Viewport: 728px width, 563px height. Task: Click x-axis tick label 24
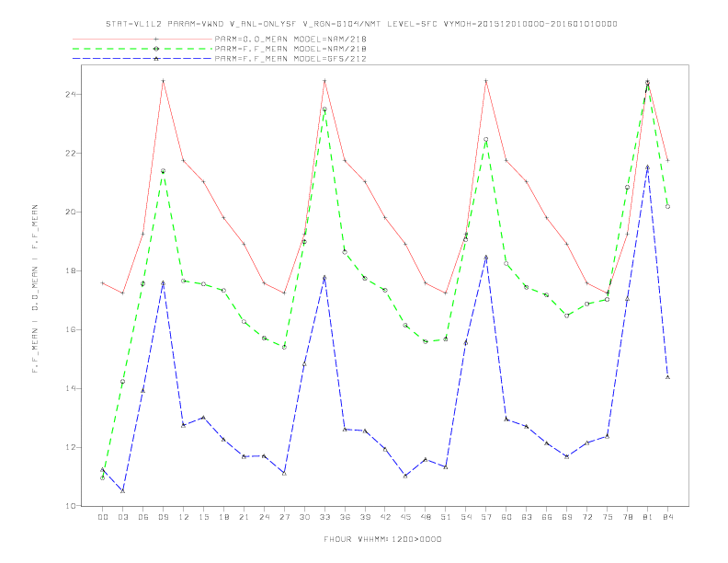264,517
